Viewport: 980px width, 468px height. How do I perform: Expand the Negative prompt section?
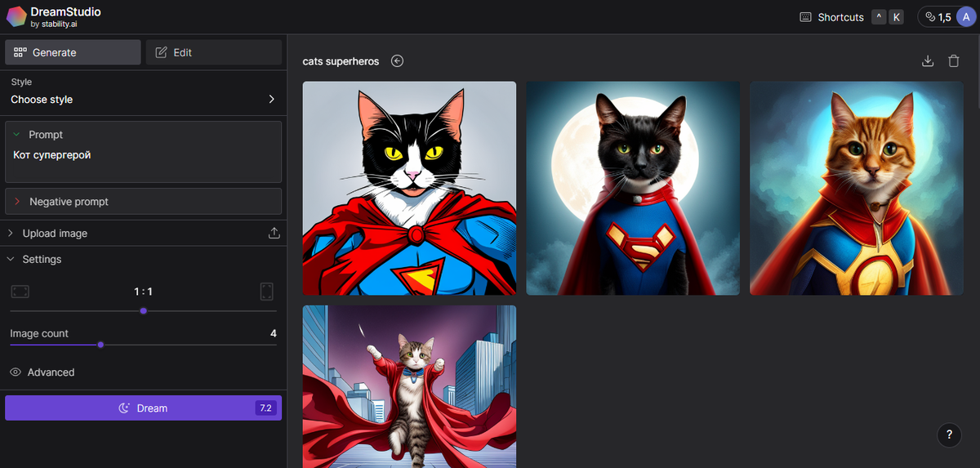[x=143, y=202]
